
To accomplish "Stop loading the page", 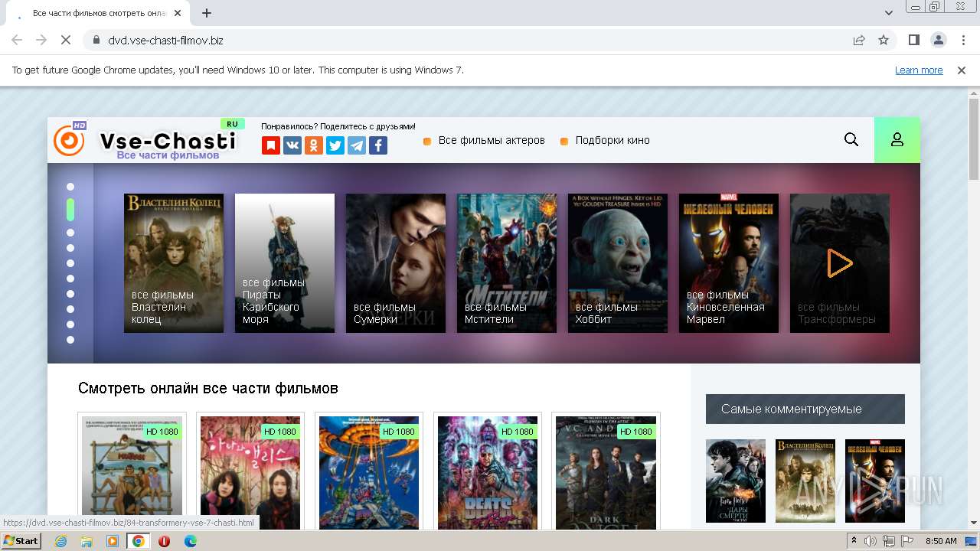I will (66, 40).
